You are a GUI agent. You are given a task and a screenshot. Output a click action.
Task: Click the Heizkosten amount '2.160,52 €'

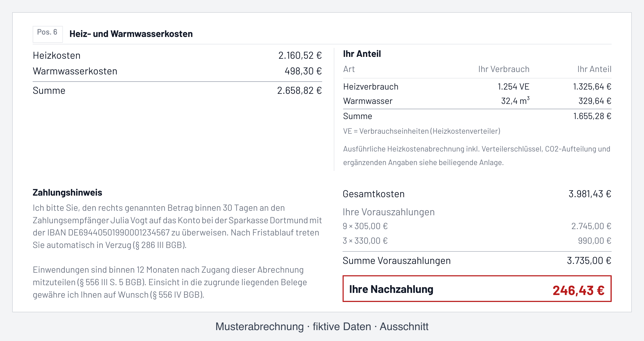(x=300, y=56)
